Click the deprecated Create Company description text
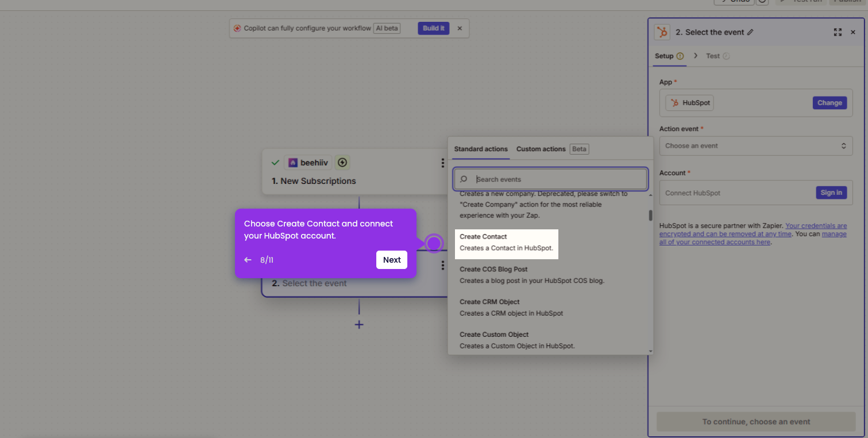Image resolution: width=868 pixels, height=438 pixels. [x=543, y=205]
